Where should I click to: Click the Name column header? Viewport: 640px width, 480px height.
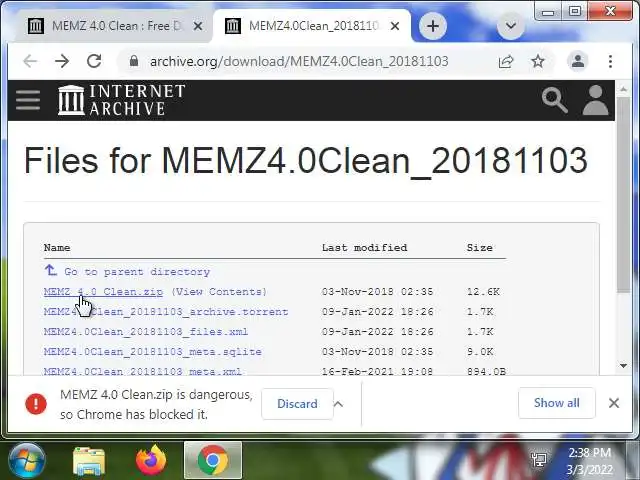[x=57, y=248]
